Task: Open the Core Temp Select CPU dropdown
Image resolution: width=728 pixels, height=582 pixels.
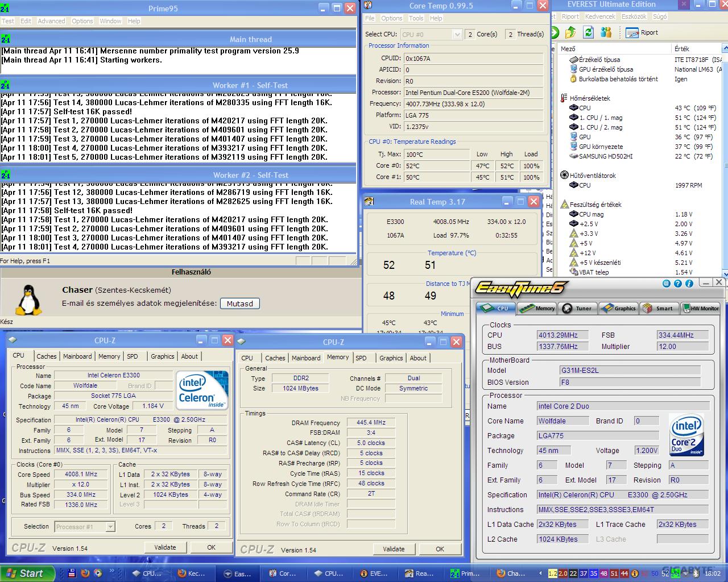Action: click(x=457, y=35)
